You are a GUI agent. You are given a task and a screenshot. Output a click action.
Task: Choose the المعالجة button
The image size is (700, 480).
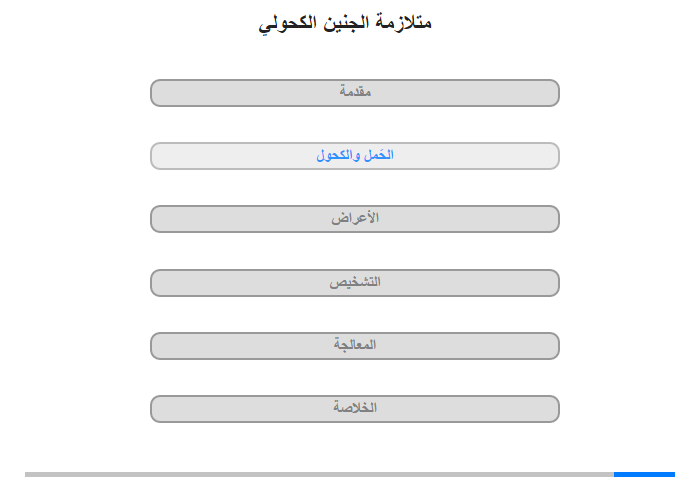point(355,346)
